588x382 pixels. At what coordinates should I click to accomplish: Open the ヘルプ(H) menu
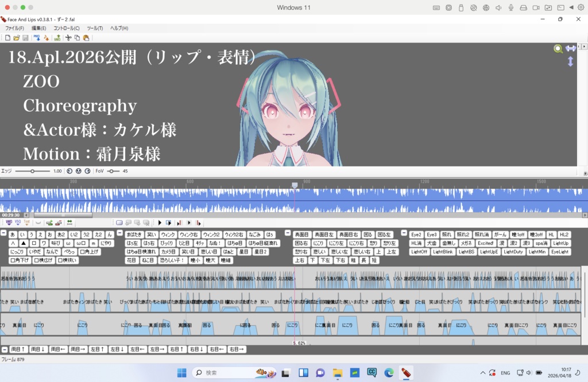119,28
